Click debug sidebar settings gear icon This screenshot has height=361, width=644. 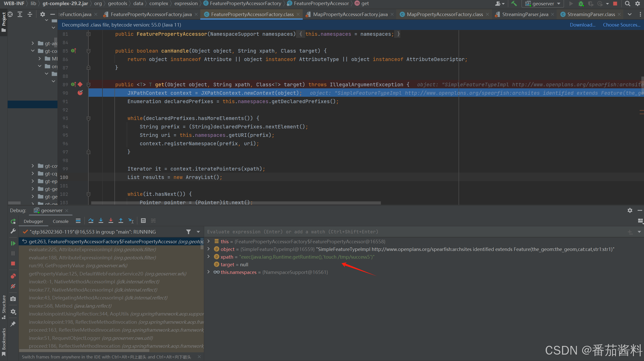pos(13,311)
